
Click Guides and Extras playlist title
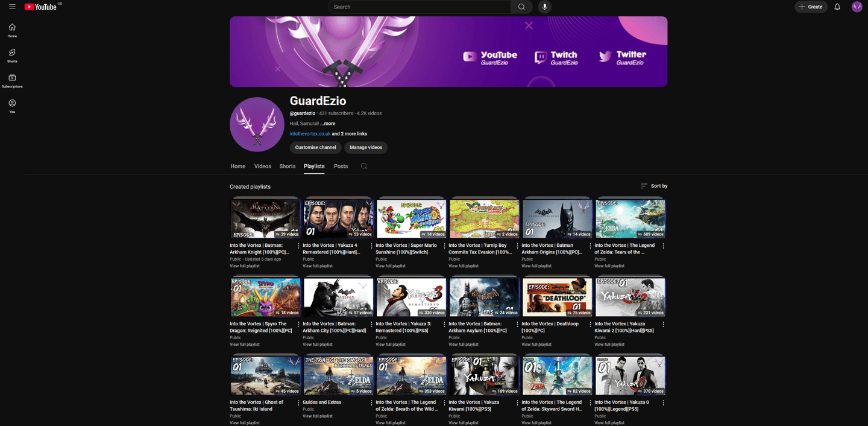[322, 402]
